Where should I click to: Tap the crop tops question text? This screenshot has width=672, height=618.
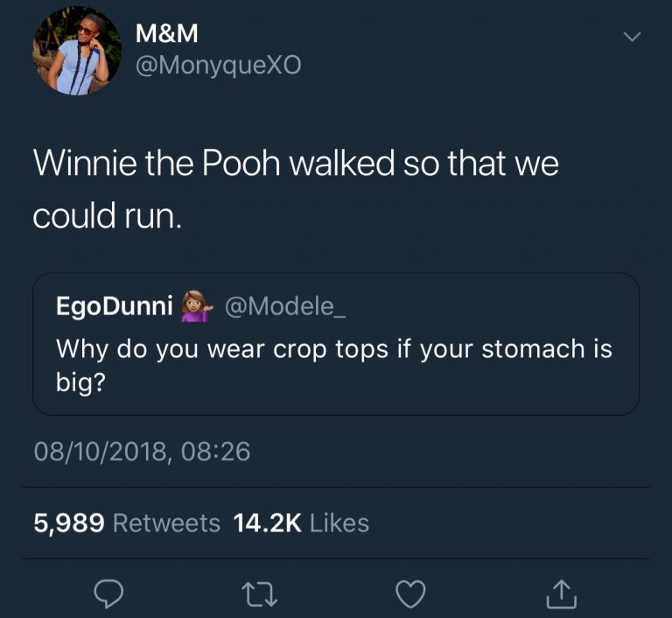[334, 365]
